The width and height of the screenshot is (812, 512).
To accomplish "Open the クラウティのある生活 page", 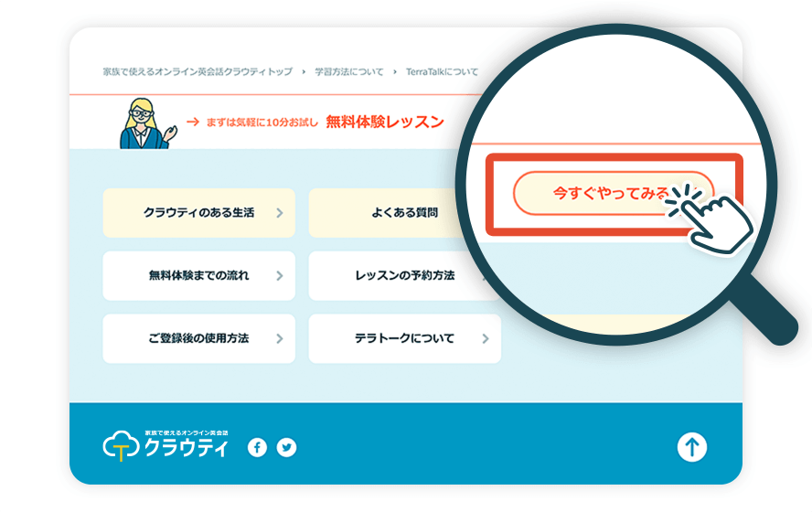I will coord(199,213).
